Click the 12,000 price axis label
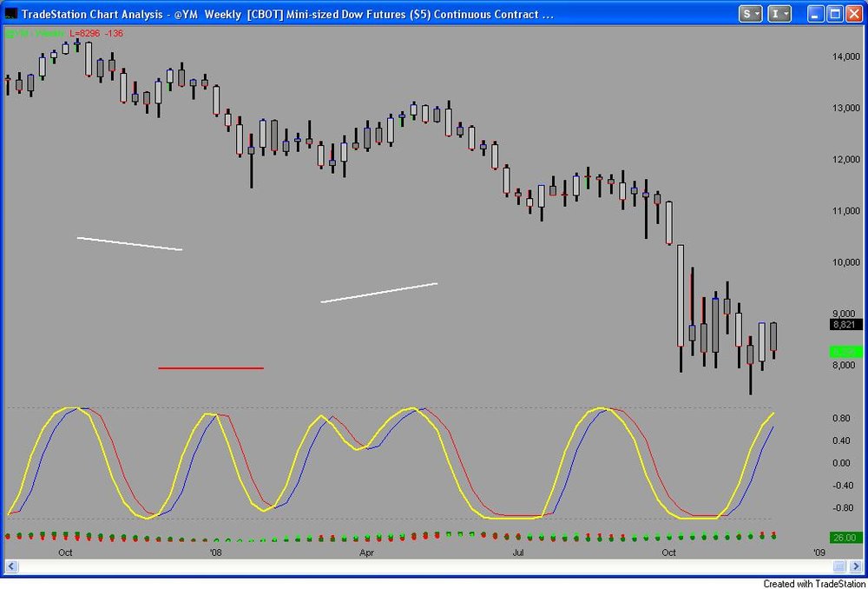This screenshot has height=589, width=868. point(845,160)
